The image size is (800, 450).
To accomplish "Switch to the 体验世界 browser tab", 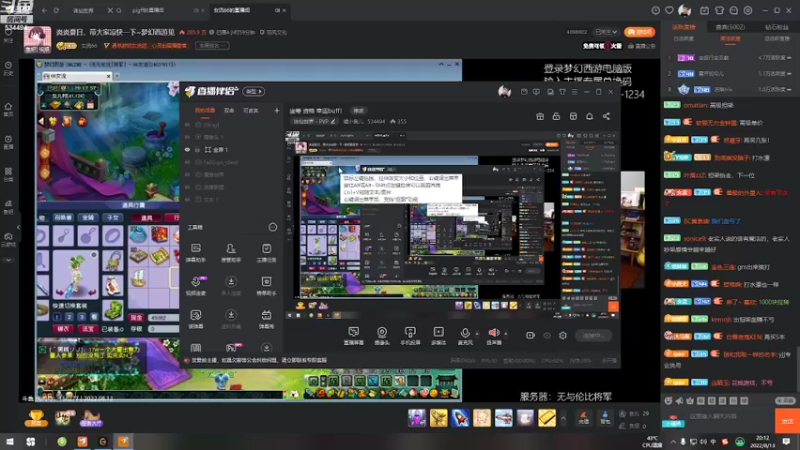I will click(83, 10).
